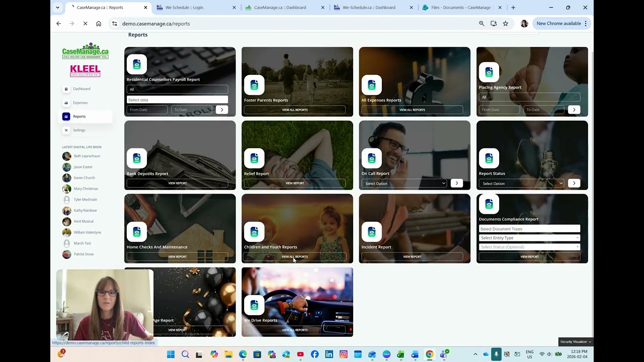Image resolution: width=644 pixels, height=362 pixels.
Task: Submit the Residential Counsellors Payroll Report arrow
Action: [x=222, y=110]
